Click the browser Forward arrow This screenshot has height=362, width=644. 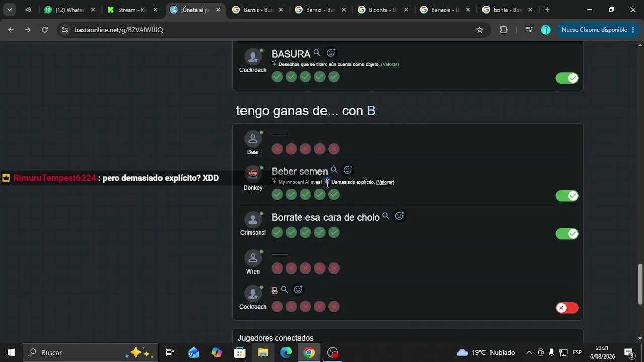pyautogui.click(x=28, y=30)
